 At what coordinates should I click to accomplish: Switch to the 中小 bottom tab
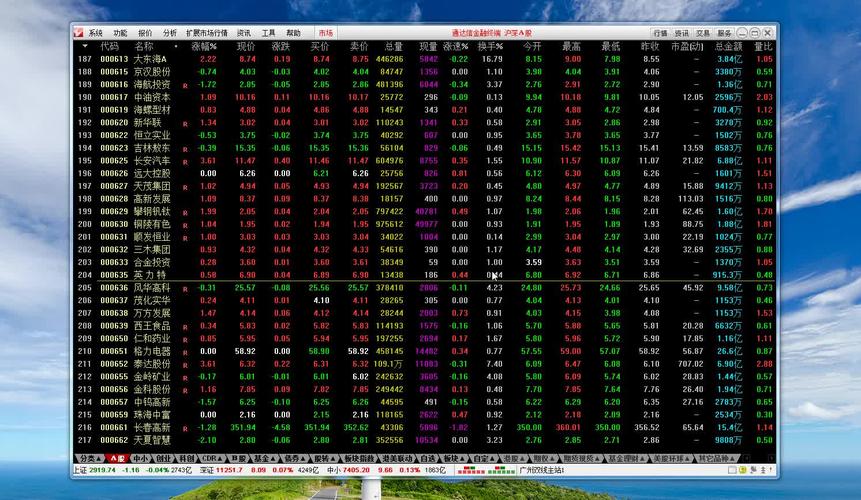[140, 458]
